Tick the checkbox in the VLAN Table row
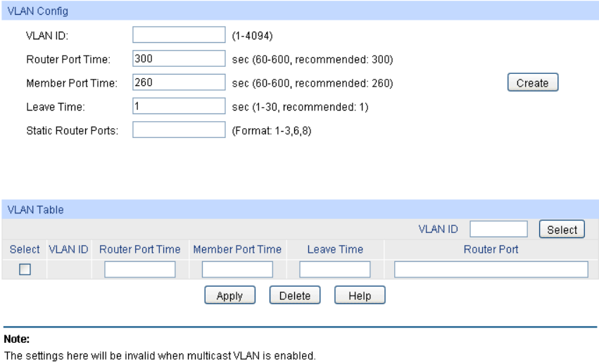This screenshot has width=599, height=364. tap(25, 269)
